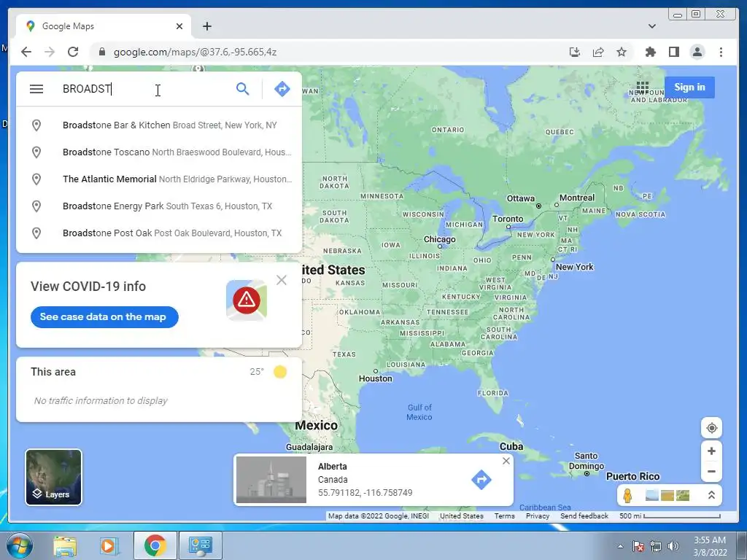Bookmark this tab with the star

point(622,52)
